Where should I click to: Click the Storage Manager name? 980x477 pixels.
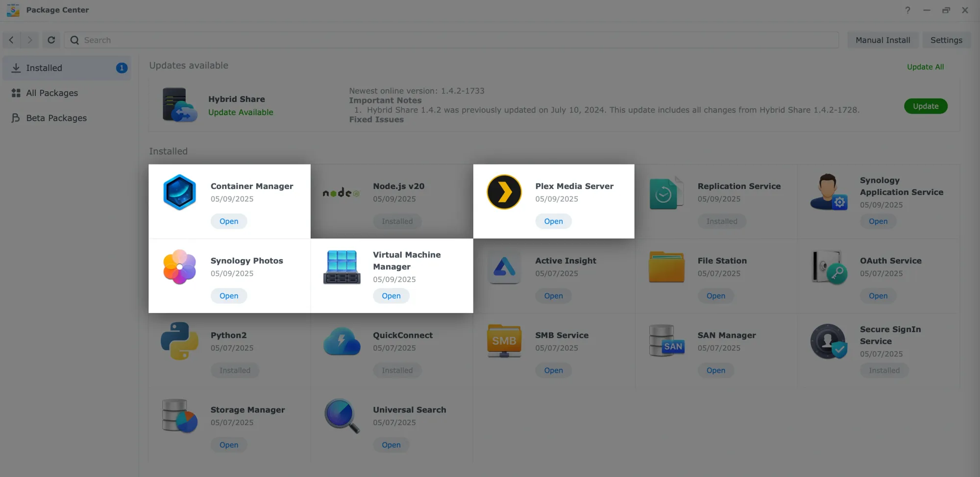coord(247,409)
